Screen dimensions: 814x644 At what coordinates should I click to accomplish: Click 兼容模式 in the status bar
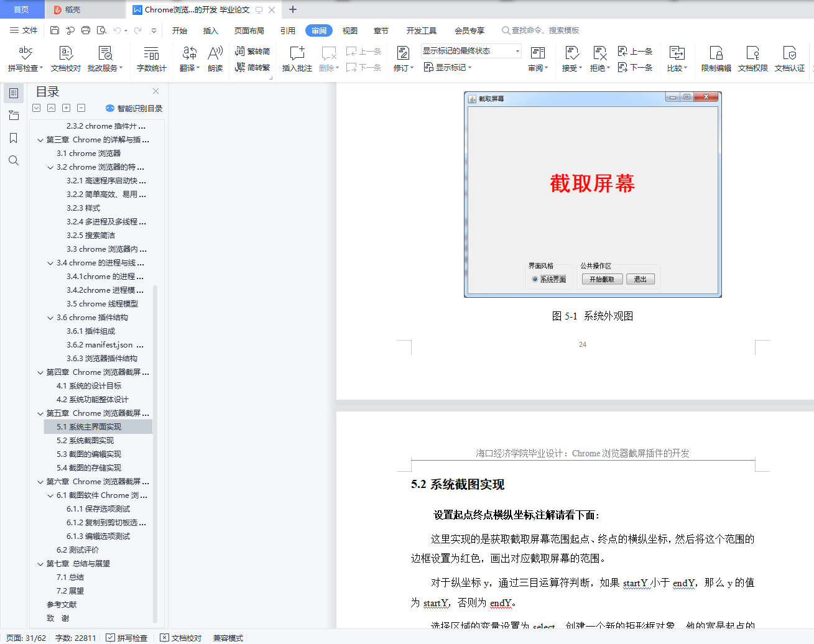pos(228,638)
